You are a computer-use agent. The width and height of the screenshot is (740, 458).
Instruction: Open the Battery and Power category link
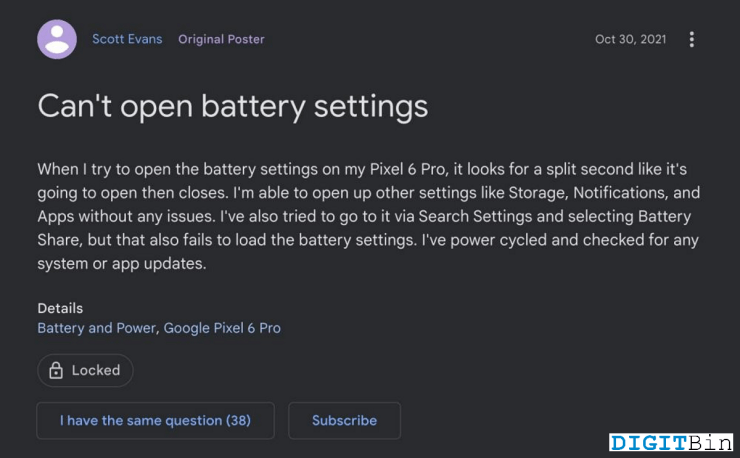tap(96, 328)
